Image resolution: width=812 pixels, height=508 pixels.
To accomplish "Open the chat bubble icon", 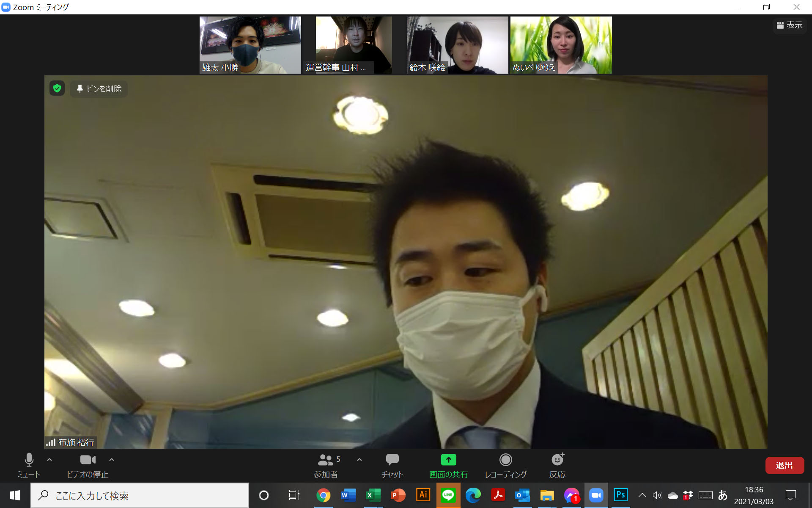I will pyautogui.click(x=392, y=460).
